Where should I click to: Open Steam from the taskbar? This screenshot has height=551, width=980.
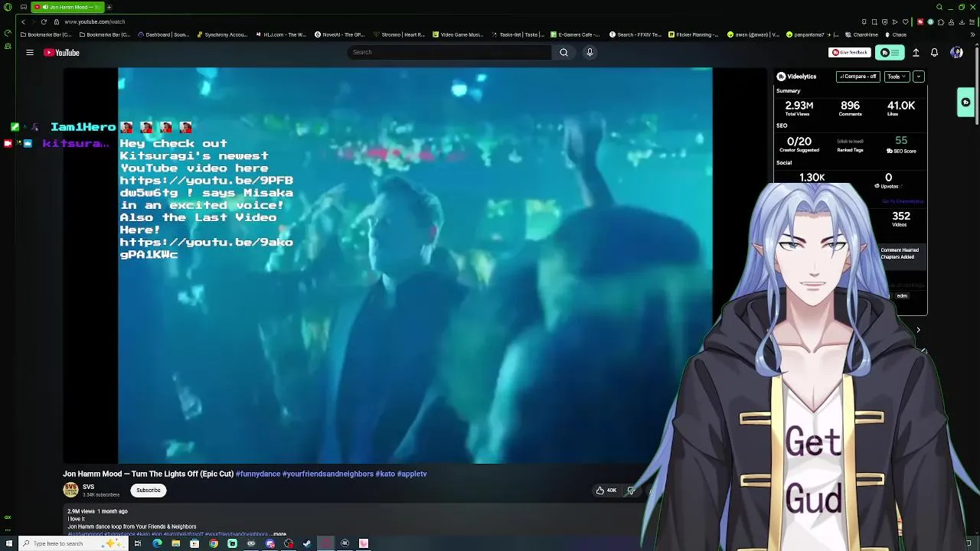click(x=307, y=543)
